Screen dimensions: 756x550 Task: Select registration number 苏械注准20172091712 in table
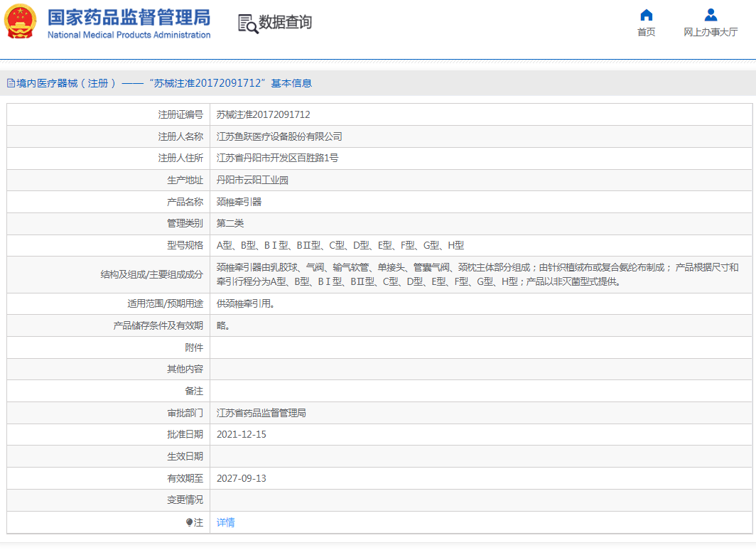(263, 114)
